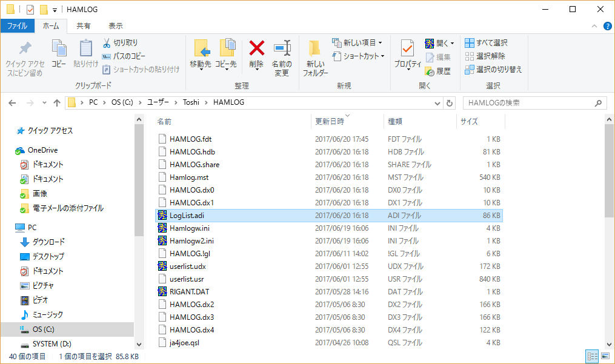615x364 pixels.
Task: Show file History (履歴)
Action: [x=437, y=71]
